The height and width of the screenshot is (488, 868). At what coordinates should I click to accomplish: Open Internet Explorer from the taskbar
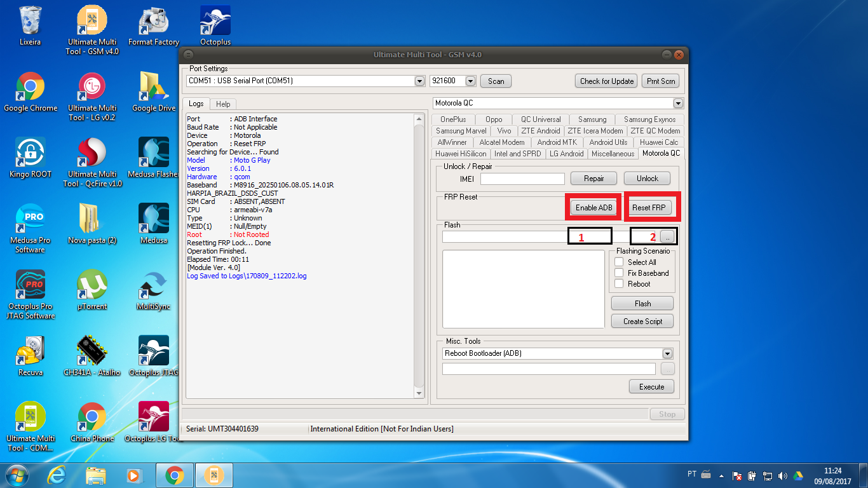point(58,475)
